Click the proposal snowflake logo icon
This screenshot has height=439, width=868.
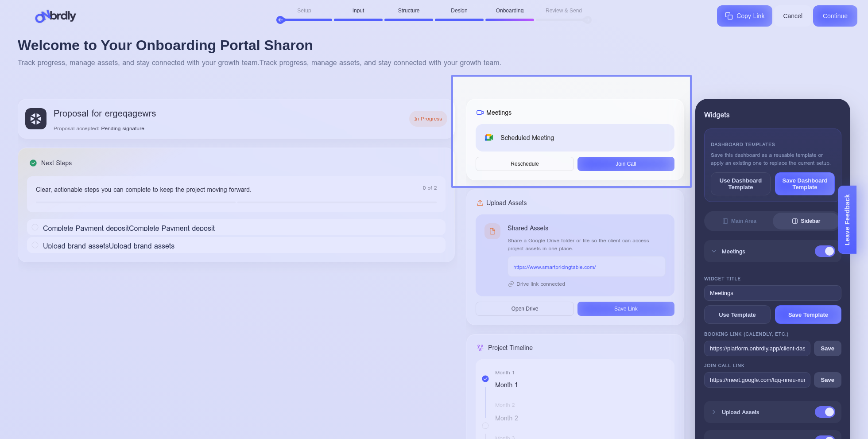[x=36, y=119]
